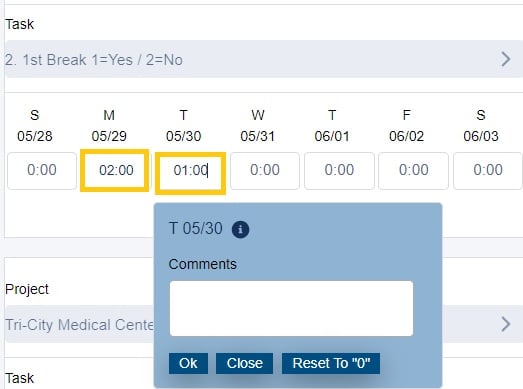
Task: Select the Thursday 06/01 hours field
Action: pyautogui.click(x=339, y=171)
